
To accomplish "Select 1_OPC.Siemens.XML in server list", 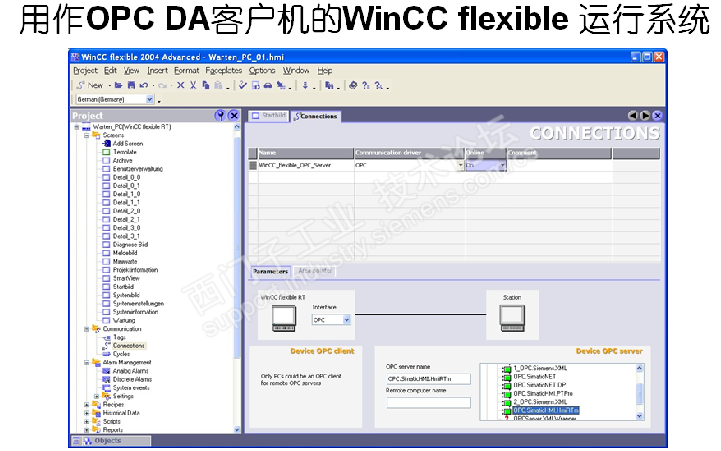I will [x=540, y=368].
